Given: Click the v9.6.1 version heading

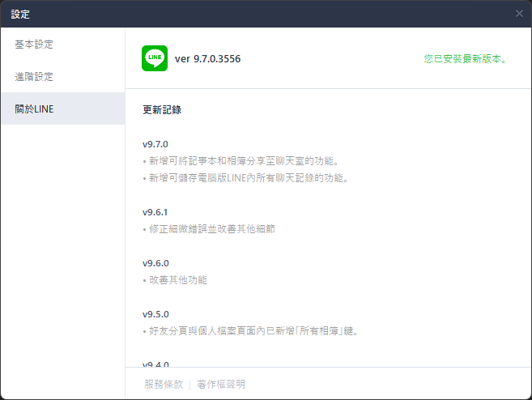Looking at the screenshot, I should click(x=155, y=212).
